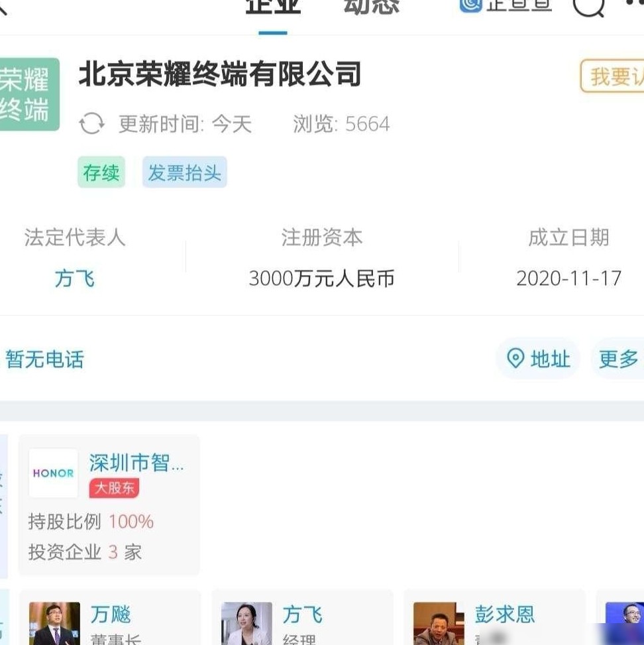The width and height of the screenshot is (644, 645).
Task: Tap the 更多 button
Action: [x=618, y=358]
